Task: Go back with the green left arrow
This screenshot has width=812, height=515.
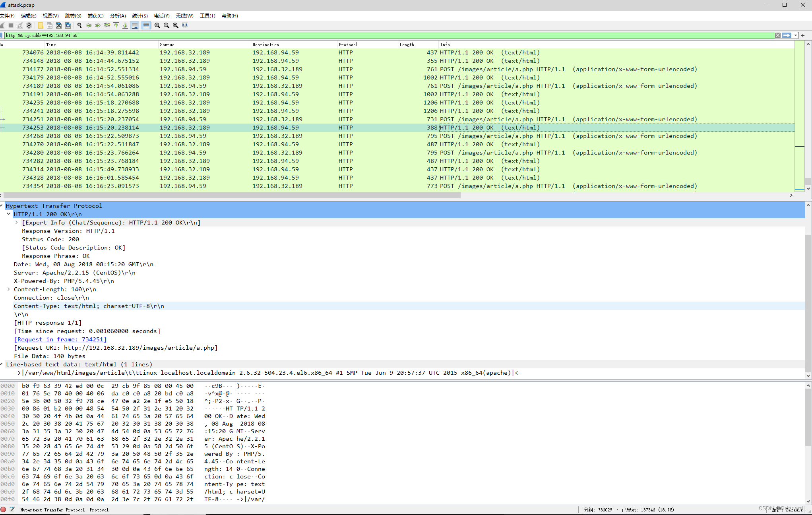Action: click(89, 25)
